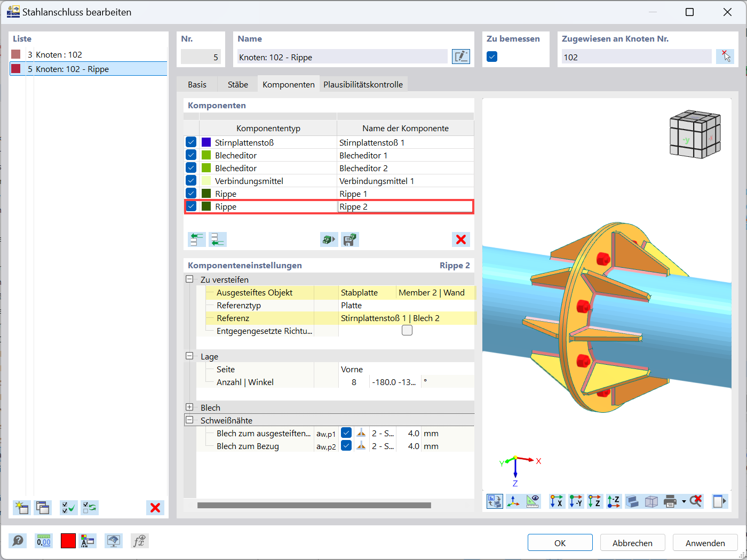Open the color display settings icon
747x560 pixels.
tap(88, 541)
